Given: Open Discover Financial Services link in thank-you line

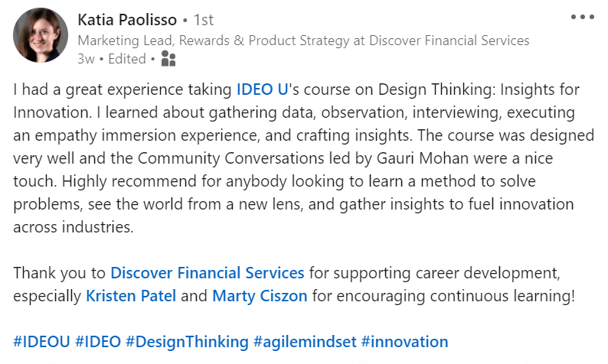Looking at the screenshot, I should click(208, 272).
